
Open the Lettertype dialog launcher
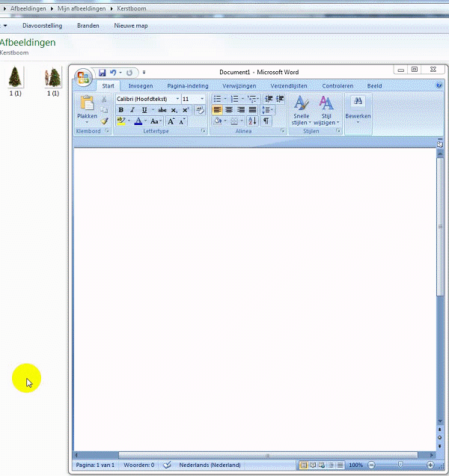coord(203,131)
